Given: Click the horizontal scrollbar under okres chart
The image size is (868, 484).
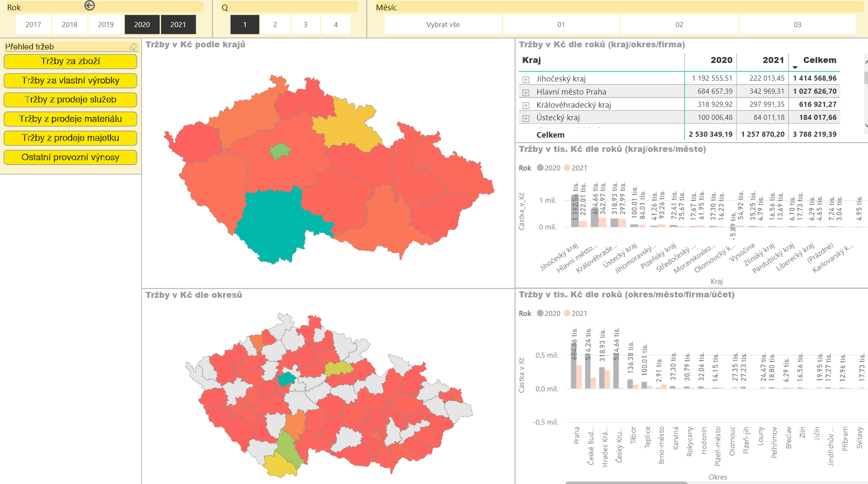Looking at the screenshot, I should tap(626, 482).
